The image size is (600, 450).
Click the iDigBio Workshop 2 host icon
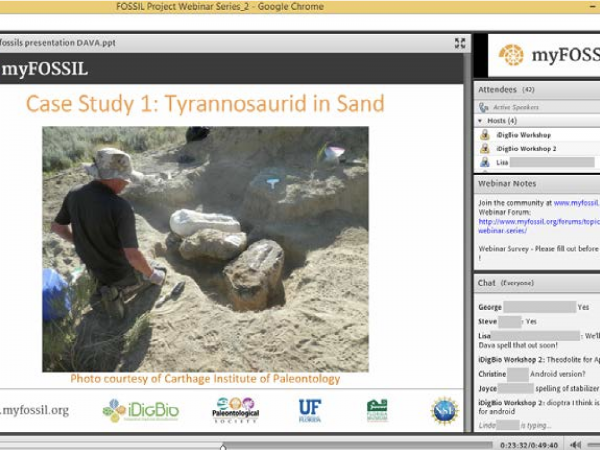tap(485, 148)
